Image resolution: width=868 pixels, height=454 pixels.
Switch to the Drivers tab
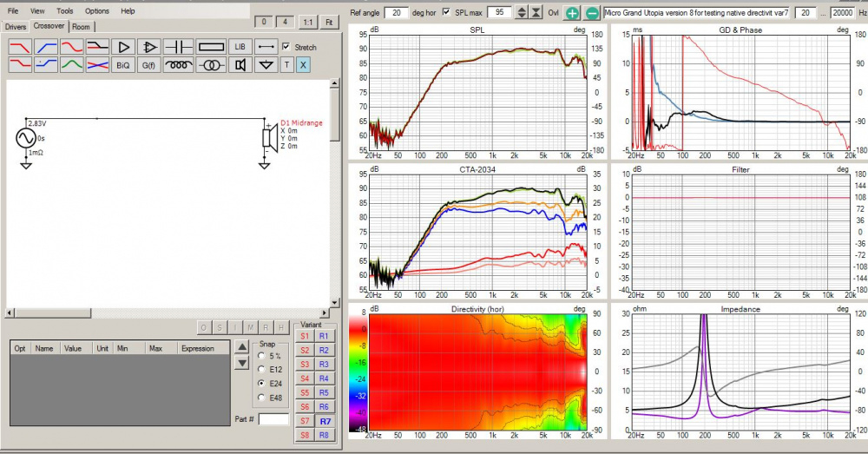[16, 27]
